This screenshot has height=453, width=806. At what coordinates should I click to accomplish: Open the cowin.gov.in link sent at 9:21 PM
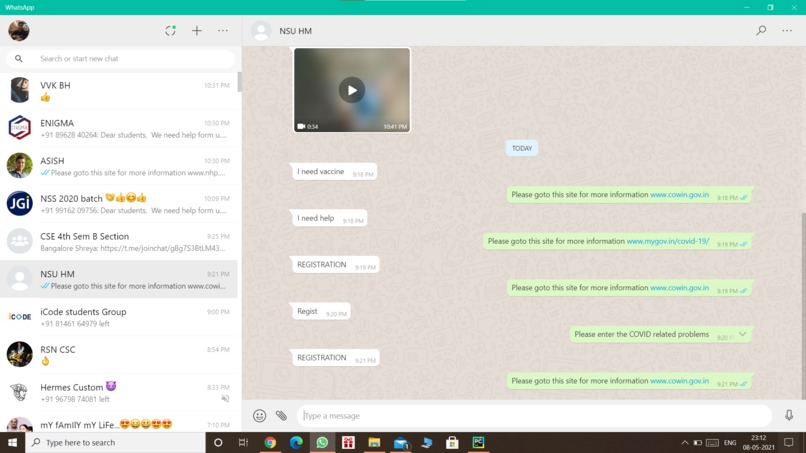pyautogui.click(x=679, y=381)
